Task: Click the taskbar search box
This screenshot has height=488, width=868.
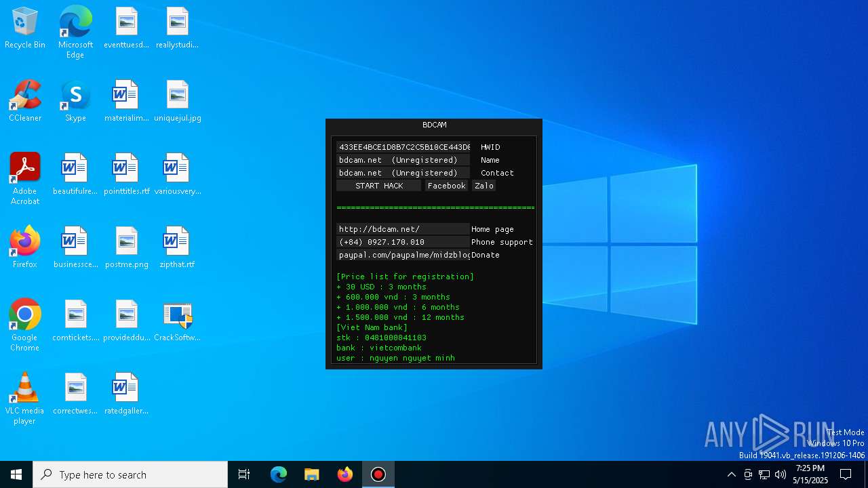Action: pos(130,474)
